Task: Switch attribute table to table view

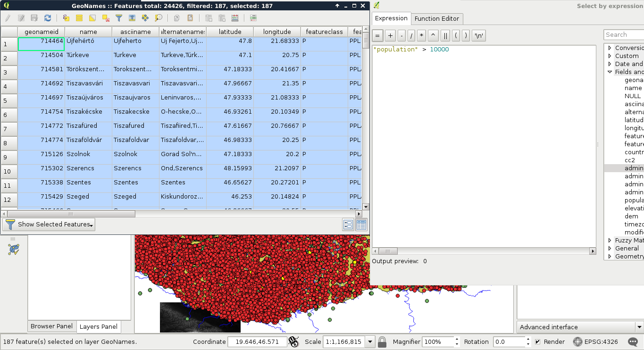Action: click(361, 225)
